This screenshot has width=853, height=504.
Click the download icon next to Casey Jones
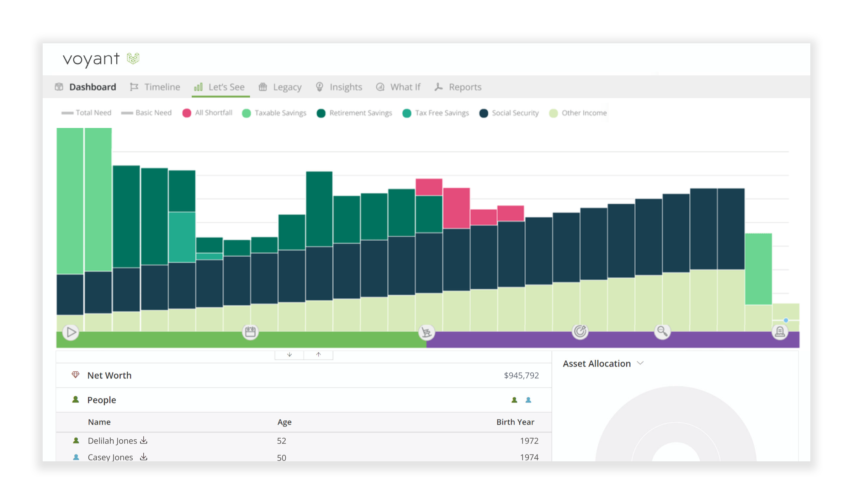pyautogui.click(x=144, y=457)
